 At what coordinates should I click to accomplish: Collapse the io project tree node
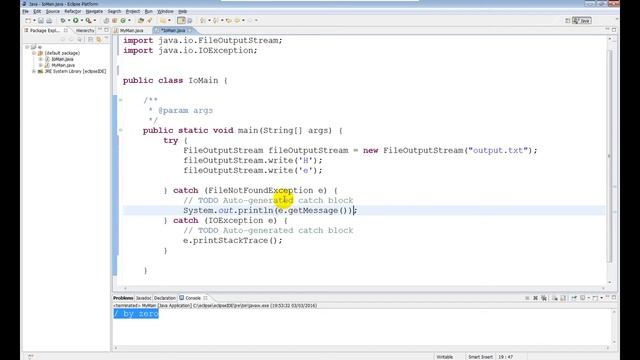point(27,47)
